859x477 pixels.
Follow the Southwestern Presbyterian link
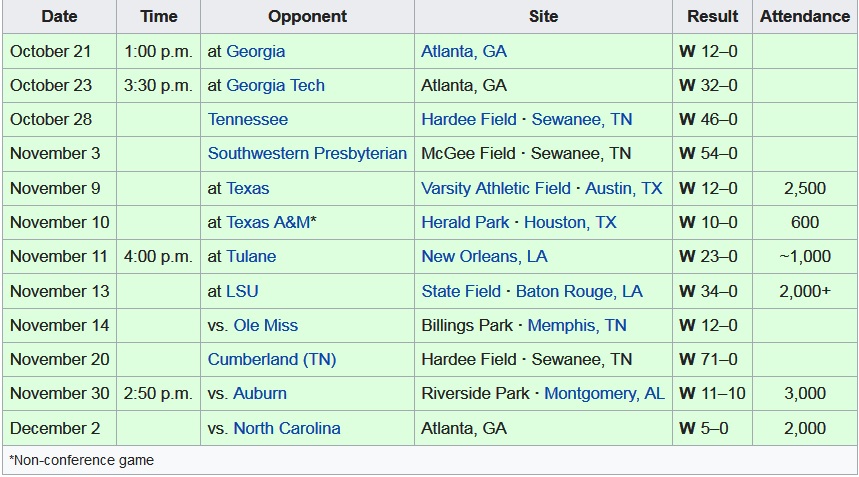(x=307, y=153)
